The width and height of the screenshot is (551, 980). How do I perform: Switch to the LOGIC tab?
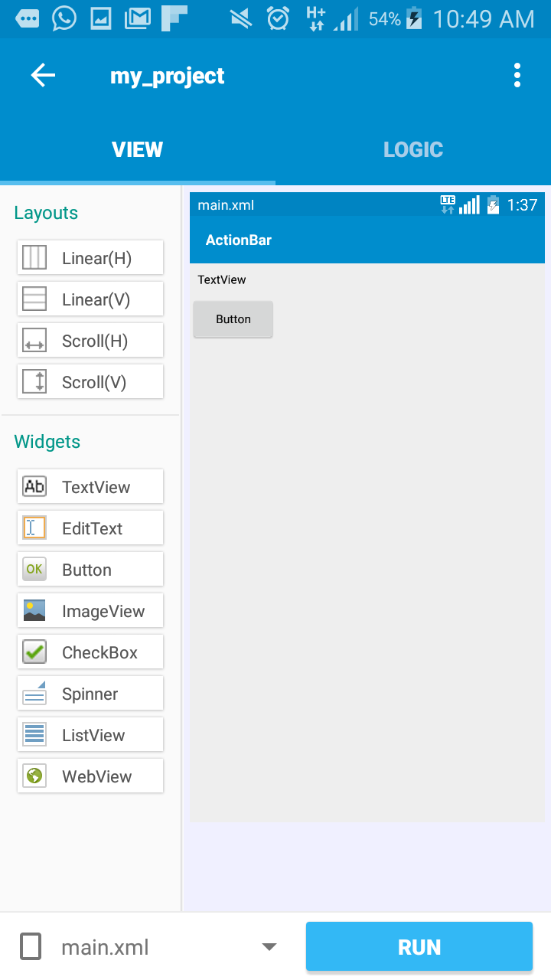tap(413, 150)
